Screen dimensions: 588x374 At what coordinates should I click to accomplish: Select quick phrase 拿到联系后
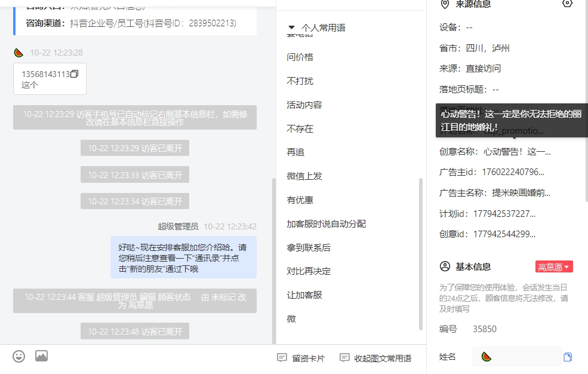coord(309,247)
